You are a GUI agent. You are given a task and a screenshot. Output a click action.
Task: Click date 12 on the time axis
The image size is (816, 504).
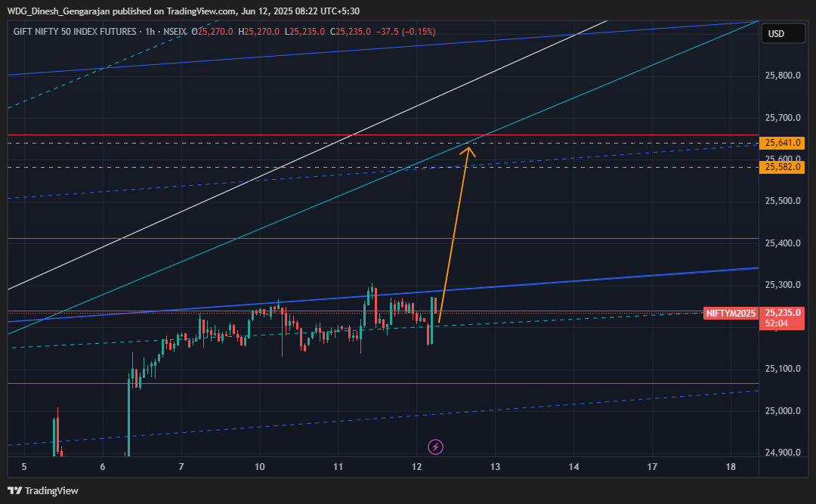pos(417,466)
